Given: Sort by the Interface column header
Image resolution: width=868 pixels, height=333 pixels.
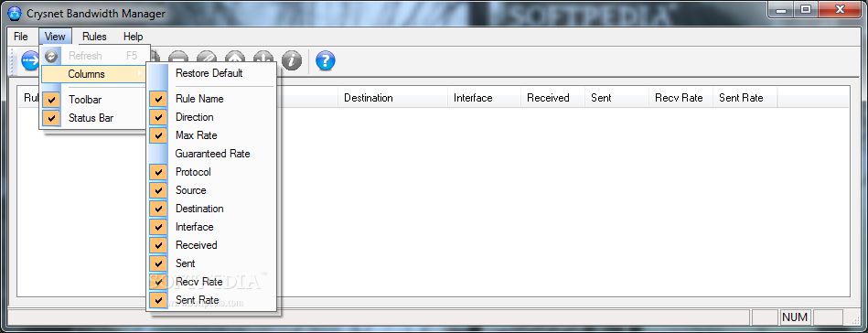Looking at the screenshot, I should click(484, 98).
